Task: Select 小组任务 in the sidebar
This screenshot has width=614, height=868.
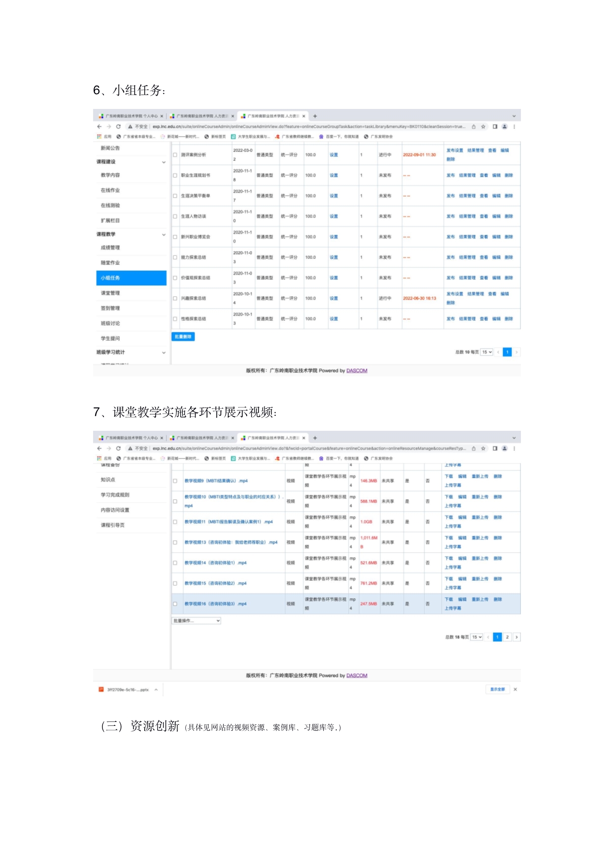Action: click(x=131, y=278)
